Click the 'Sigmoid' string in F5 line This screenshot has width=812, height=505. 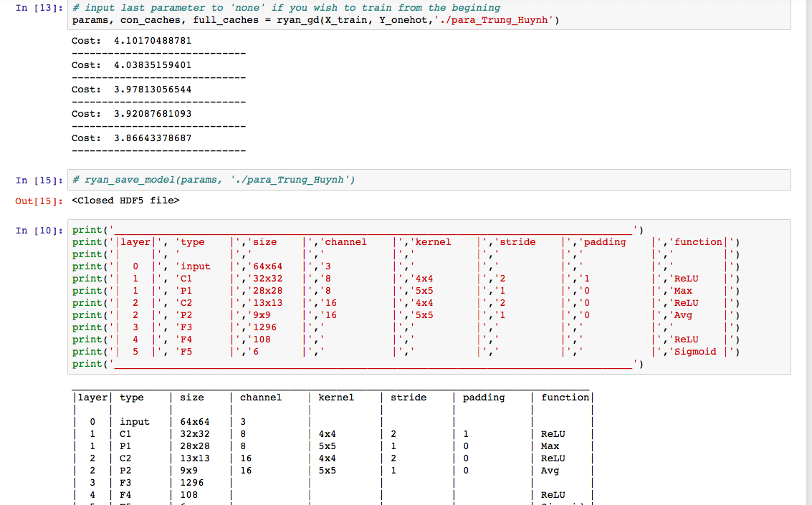click(x=693, y=352)
